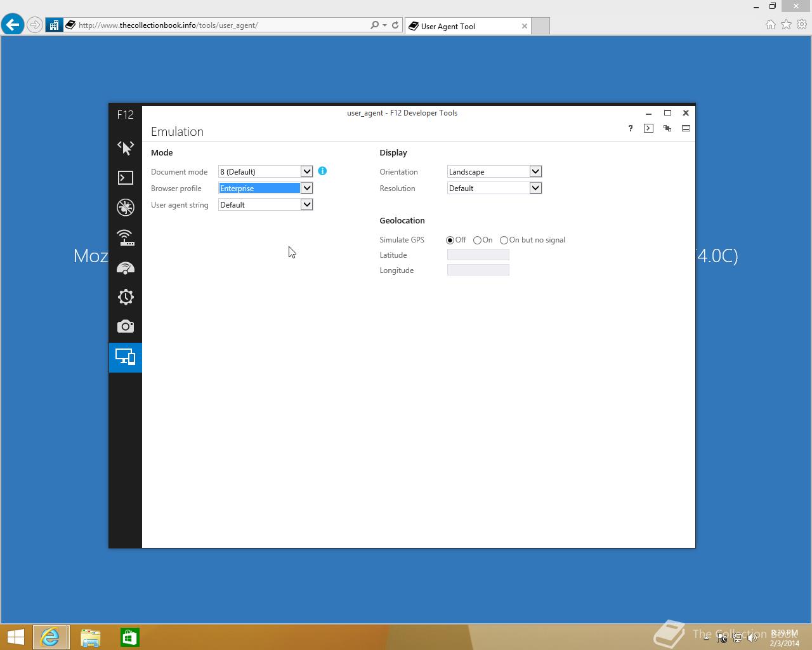
Task: Click Internet Explorer taskbar icon
Action: click(50, 637)
